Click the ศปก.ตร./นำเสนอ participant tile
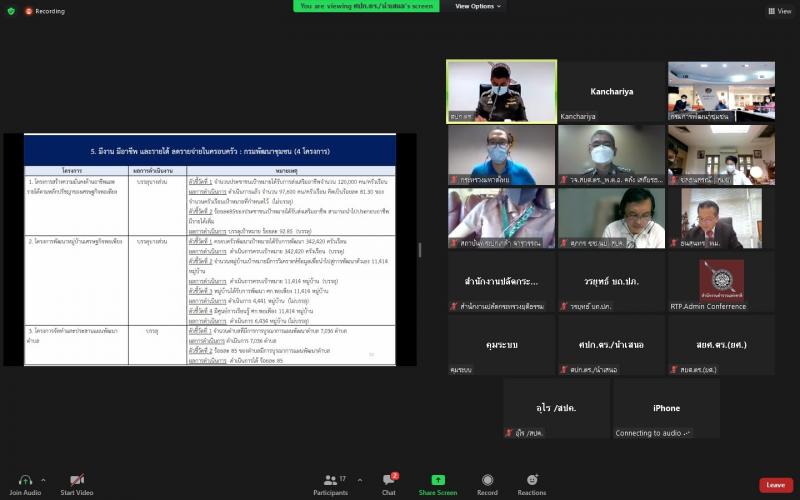The image size is (800, 500). pos(611,345)
